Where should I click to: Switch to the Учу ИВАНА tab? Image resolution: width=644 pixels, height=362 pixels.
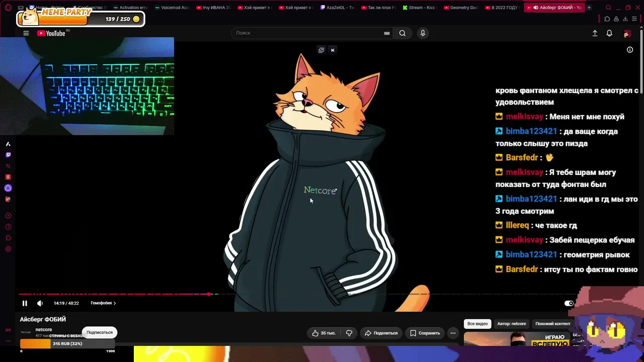pos(214,8)
